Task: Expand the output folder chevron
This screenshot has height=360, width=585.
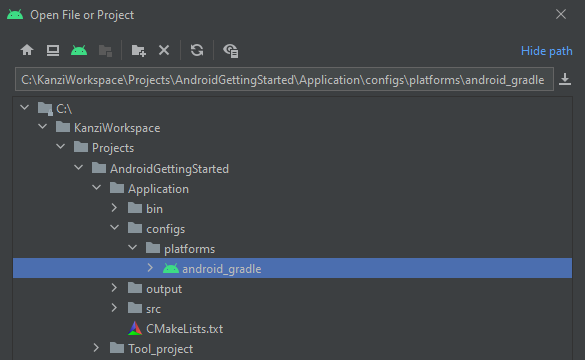Action: pyautogui.click(x=114, y=288)
